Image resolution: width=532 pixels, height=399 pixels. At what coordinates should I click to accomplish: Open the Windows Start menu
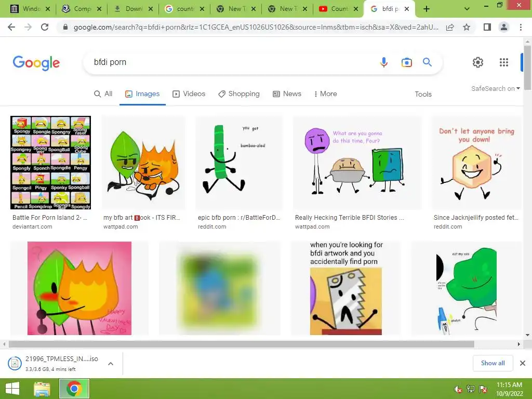point(12,389)
